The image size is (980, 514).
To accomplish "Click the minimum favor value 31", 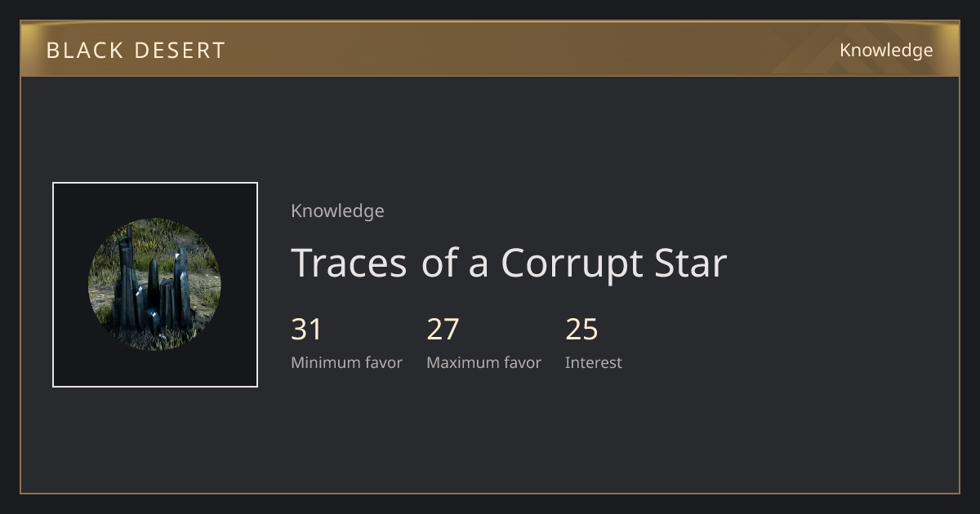I will pos(307,330).
